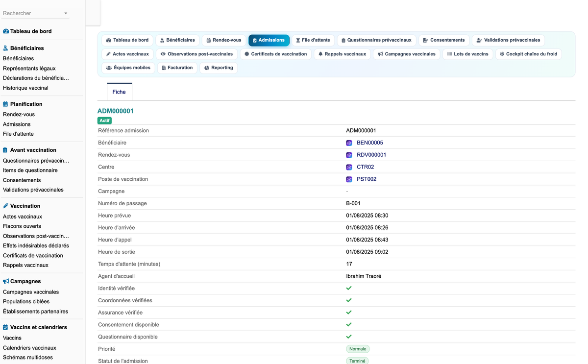Click the B-001 passage number value
The height and width of the screenshot is (364, 588).
353,203
